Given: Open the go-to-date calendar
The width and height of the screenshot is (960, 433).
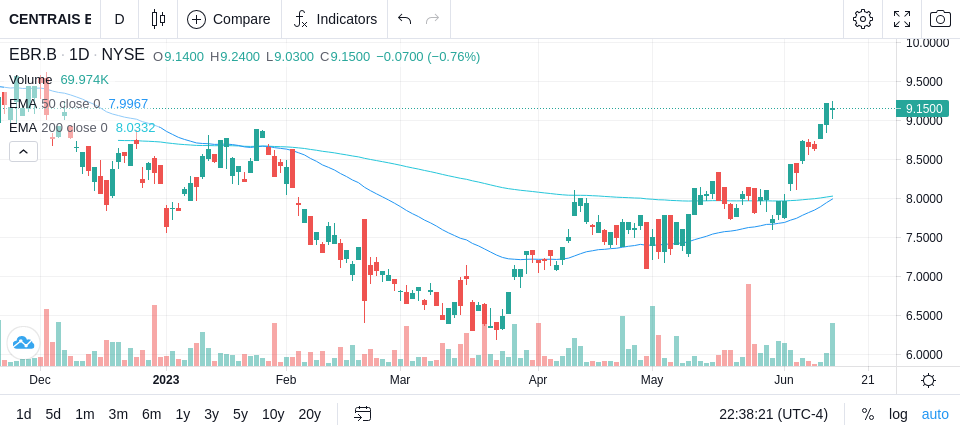Looking at the screenshot, I should click(x=362, y=414).
